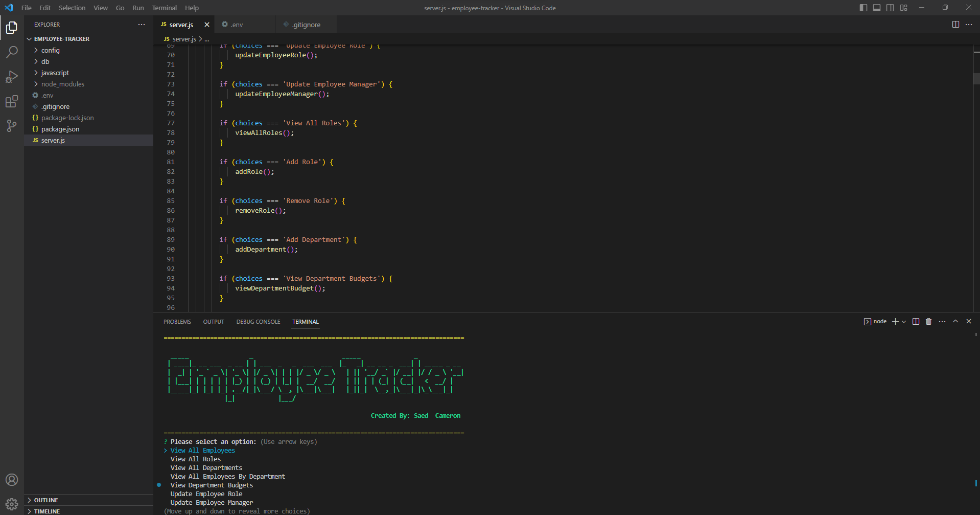
Task: Open the File menu
Action: point(27,8)
